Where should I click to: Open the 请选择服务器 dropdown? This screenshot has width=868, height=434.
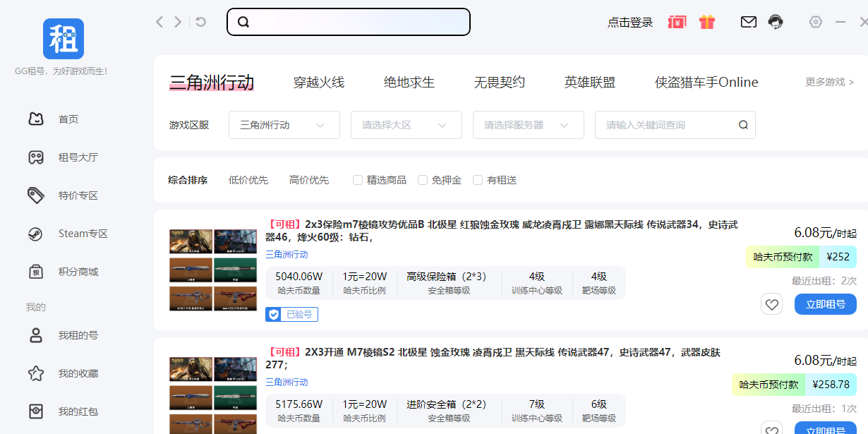point(529,125)
